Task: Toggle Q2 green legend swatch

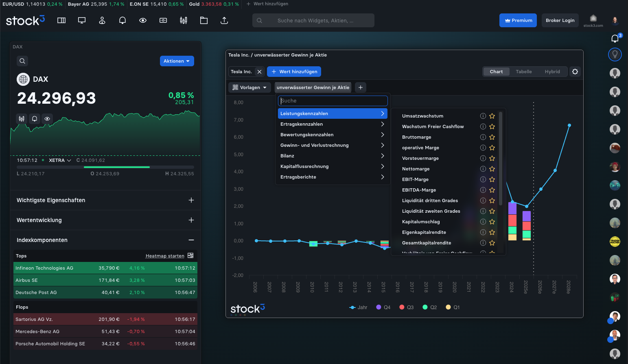Action: (x=425, y=307)
